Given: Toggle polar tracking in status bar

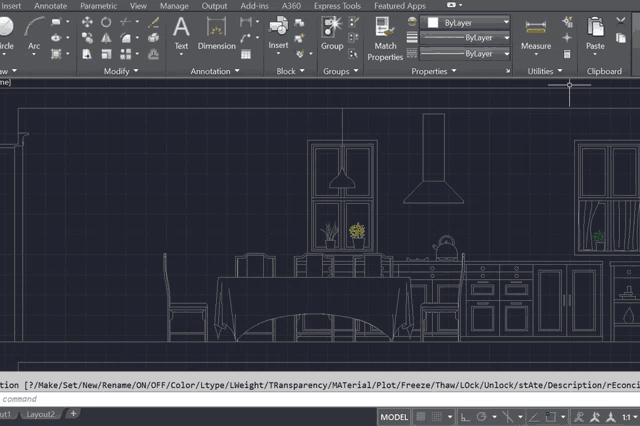Looking at the screenshot, I should pos(482,417).
